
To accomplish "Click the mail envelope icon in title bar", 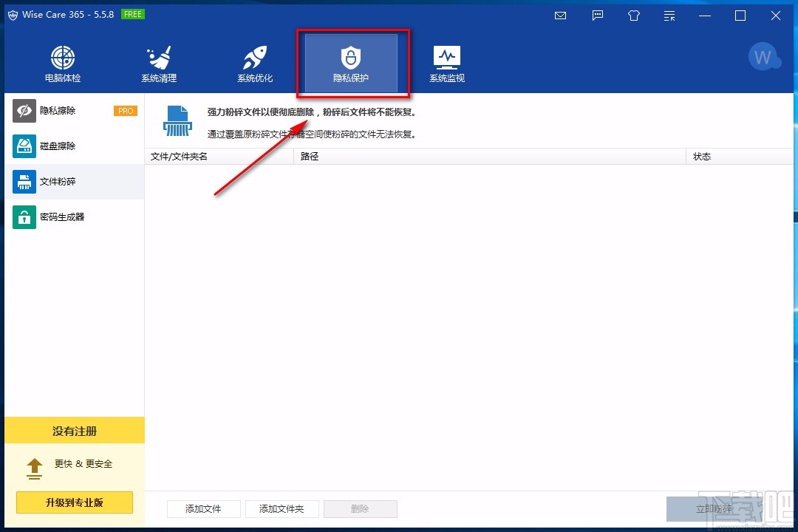I will pyautogui.click(x=560, y=16).
